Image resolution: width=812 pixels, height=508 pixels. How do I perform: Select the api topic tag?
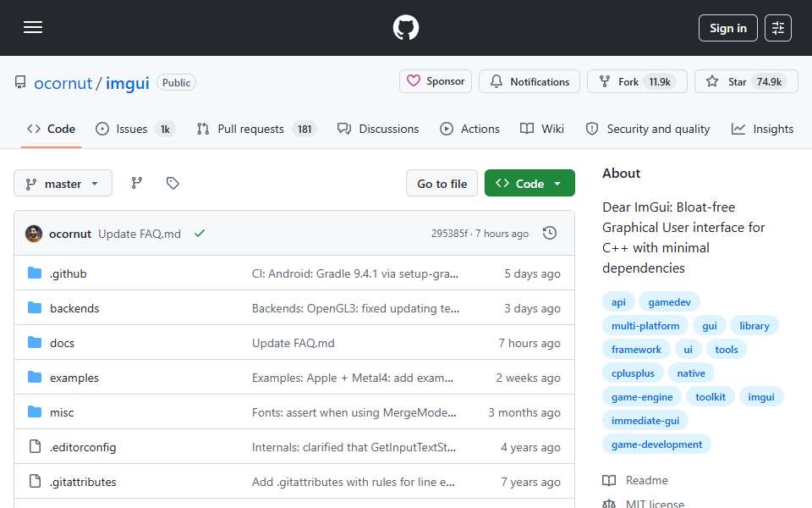pos(618,302)
